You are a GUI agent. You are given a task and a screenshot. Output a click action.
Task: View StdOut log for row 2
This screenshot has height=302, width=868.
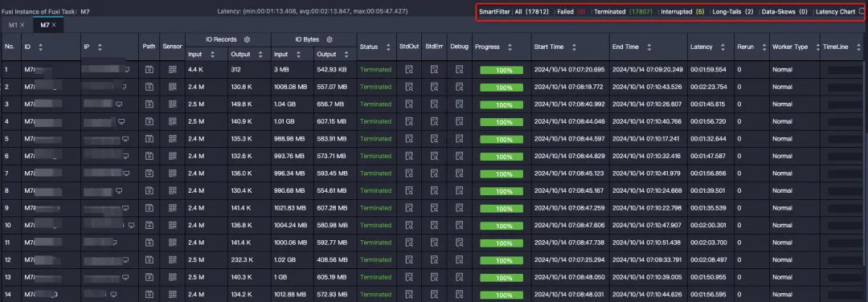click(409, 87)
